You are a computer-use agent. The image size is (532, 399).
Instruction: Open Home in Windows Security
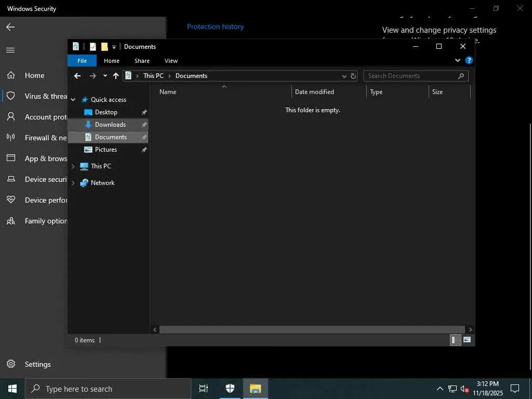(x=35, y=76)
